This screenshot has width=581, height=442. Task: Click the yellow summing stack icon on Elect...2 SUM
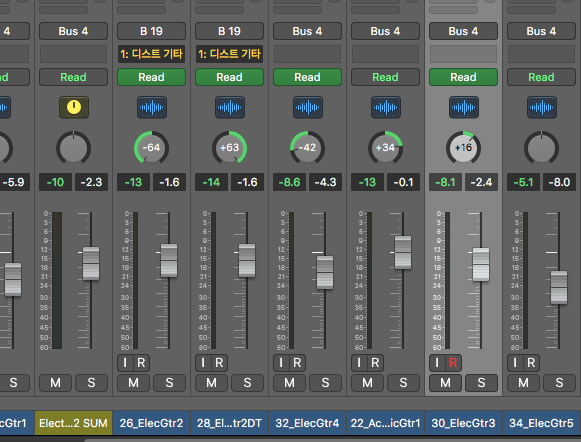point(74,107)
